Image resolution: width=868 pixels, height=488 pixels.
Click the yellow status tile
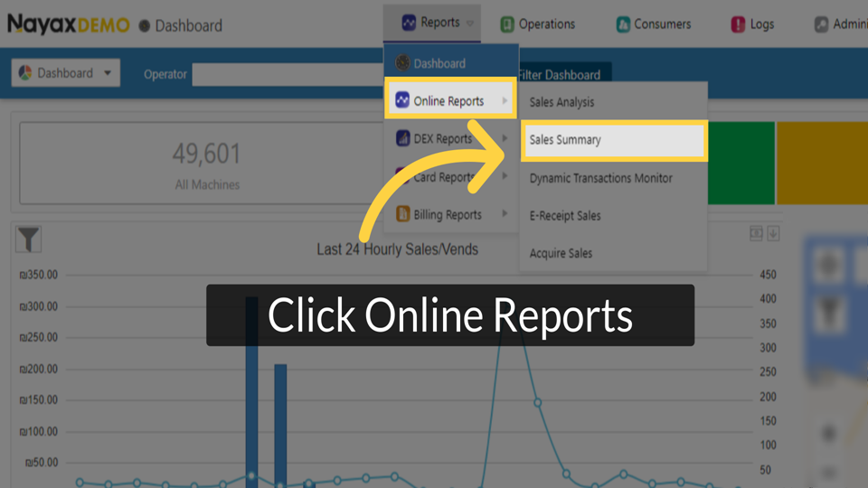coord(822,164)
